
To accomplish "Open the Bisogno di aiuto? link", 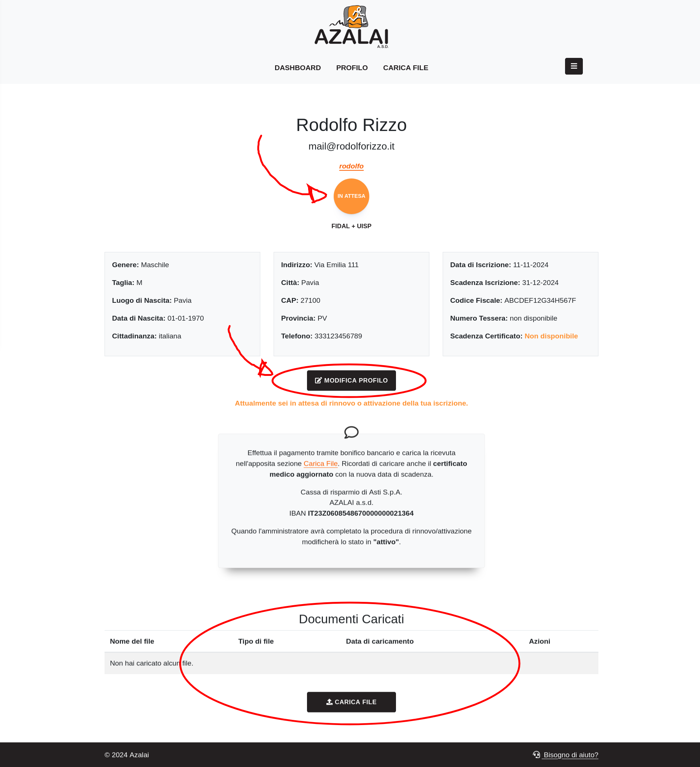I will click(571, 755).
